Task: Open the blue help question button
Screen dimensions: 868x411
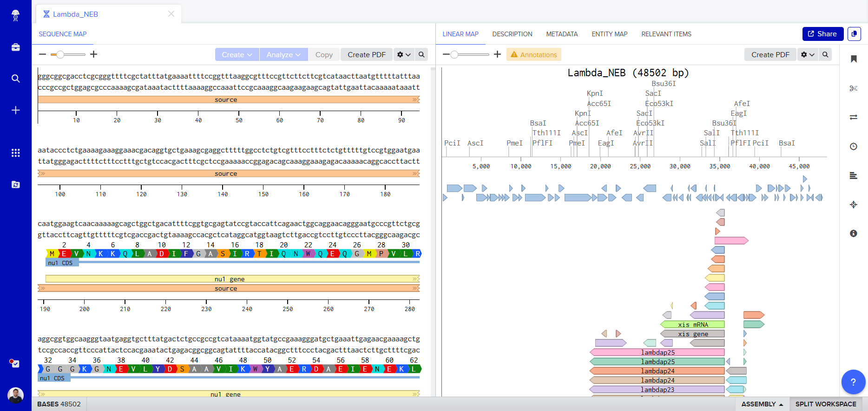Action: [x=853, y=382]
